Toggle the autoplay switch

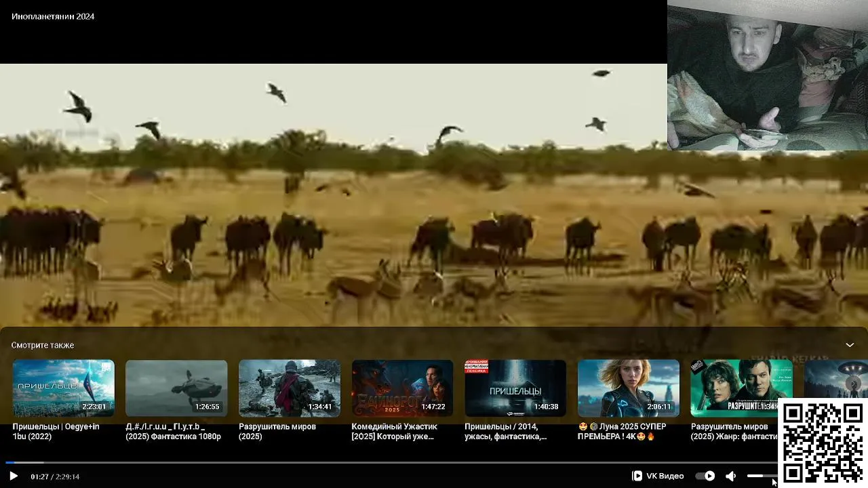click(705, 476)
